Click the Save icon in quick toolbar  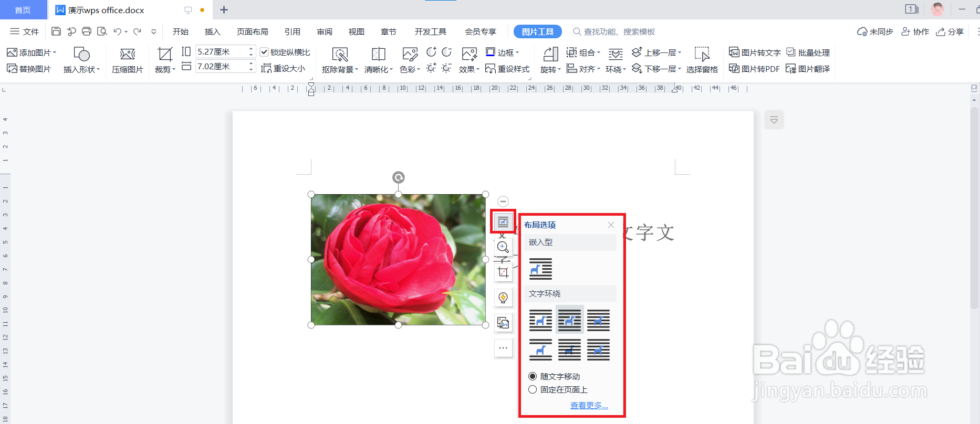[x=56, y=31]
